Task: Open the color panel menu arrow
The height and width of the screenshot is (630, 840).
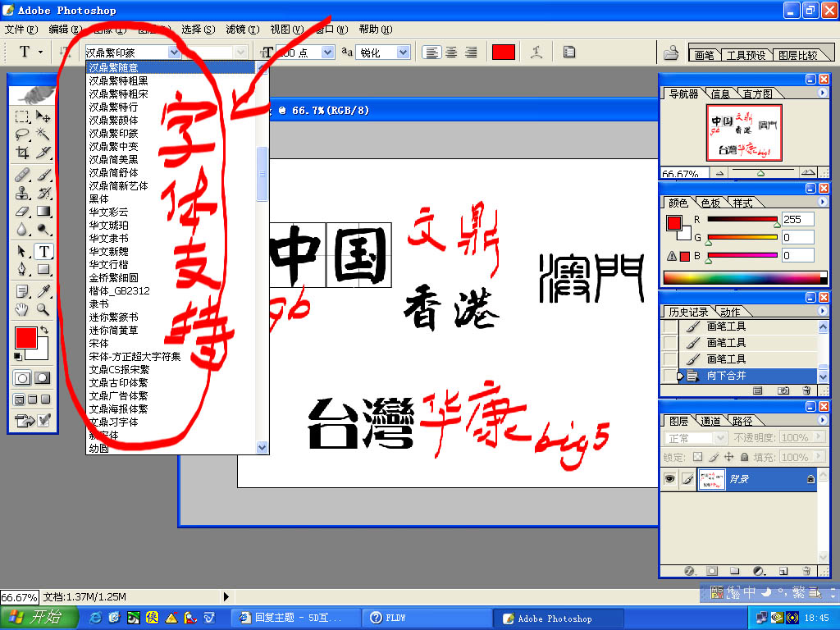Action: point(822,202)
